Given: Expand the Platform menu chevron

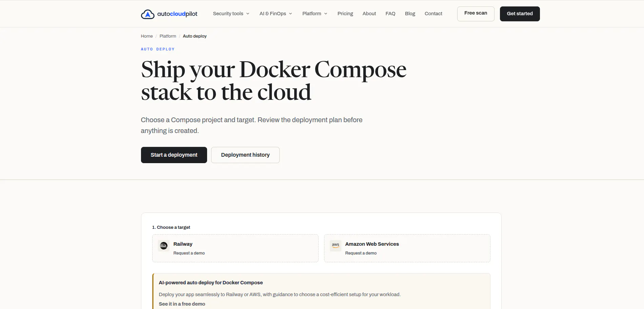Looking at the screenshot, I should tap(326, 14).
